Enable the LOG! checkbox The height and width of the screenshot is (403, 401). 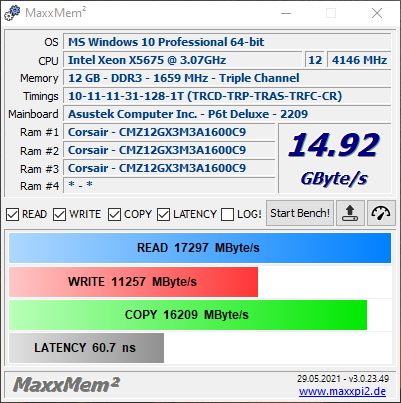228,214
